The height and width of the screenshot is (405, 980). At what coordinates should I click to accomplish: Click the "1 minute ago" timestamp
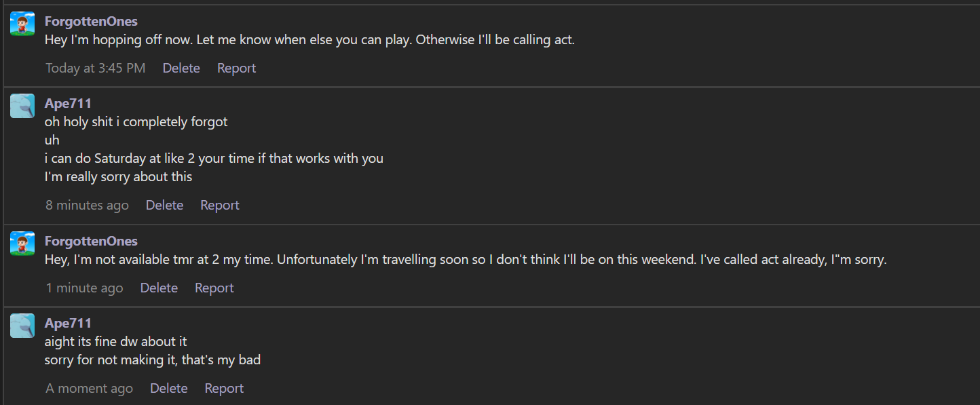pos(84,288)
